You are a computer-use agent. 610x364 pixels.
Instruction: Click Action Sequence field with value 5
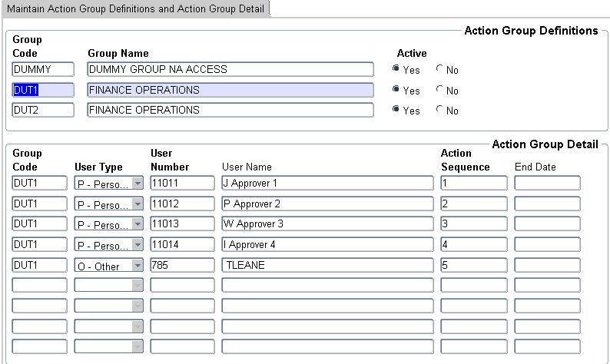[473, 265]
